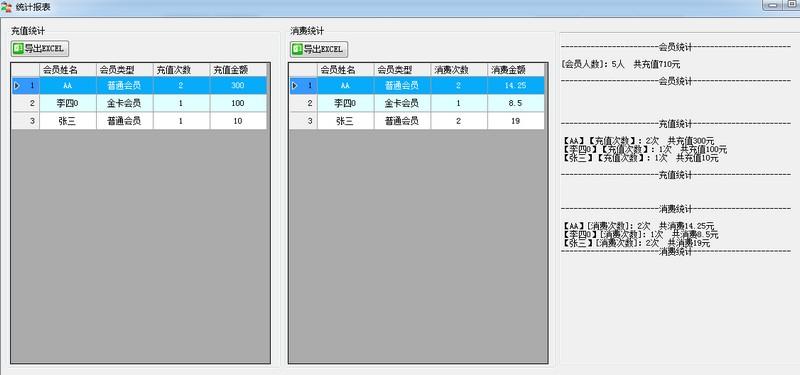Export consumption statistics to EXCEL
This screenshot has width=800, height=375.
click(x=319, y=49)
